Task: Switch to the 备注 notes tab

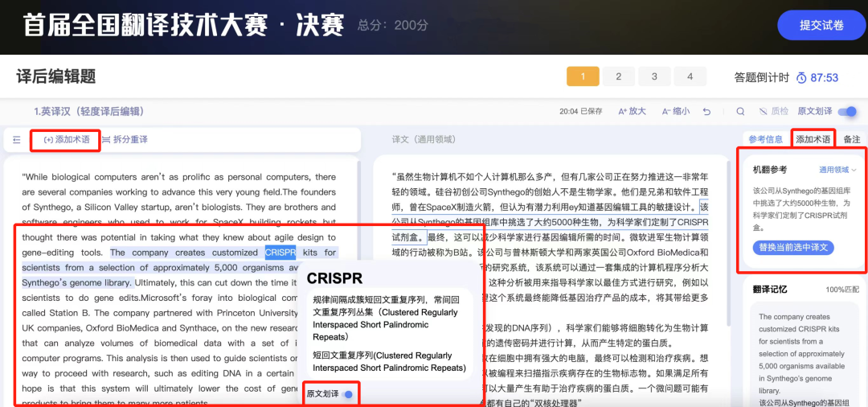Action: click(x=851, y=139)
